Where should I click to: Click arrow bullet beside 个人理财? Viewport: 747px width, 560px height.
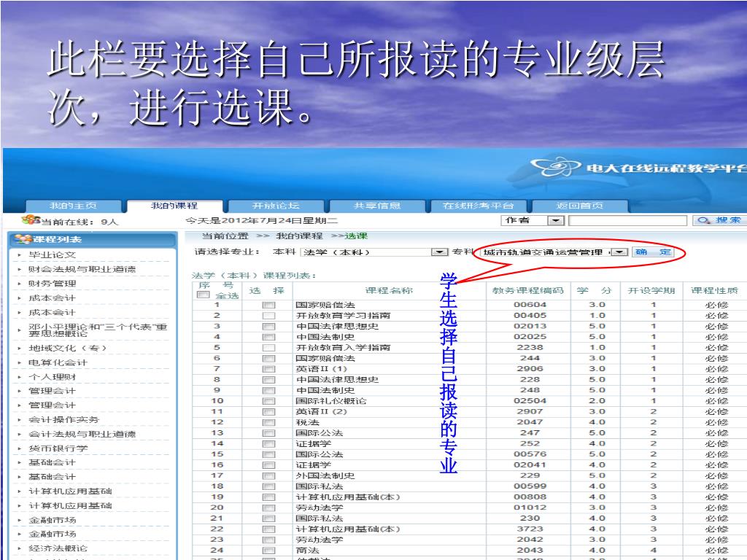(x=19, y=377)
